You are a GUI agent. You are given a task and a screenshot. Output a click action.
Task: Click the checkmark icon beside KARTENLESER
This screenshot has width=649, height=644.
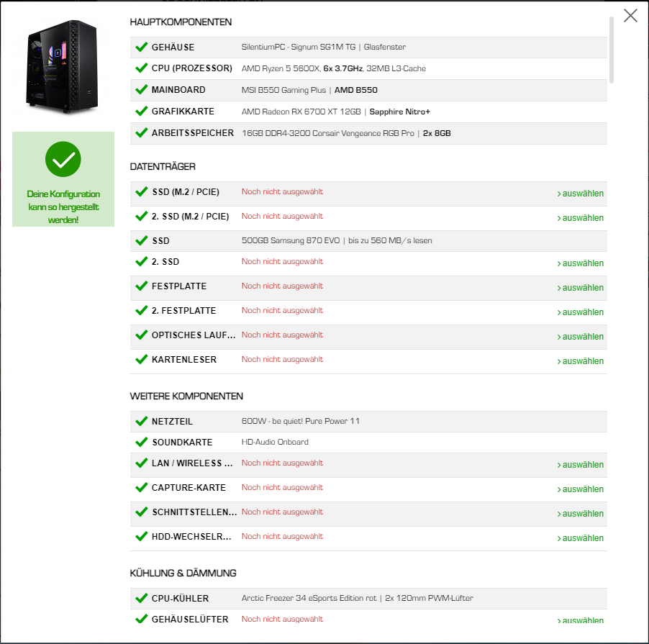[x=142, y=359]
